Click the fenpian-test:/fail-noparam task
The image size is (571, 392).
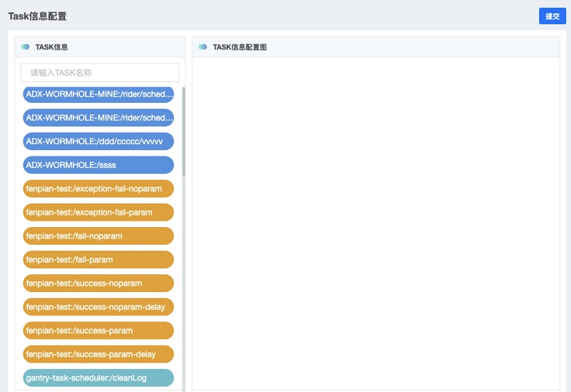[98, 236]
